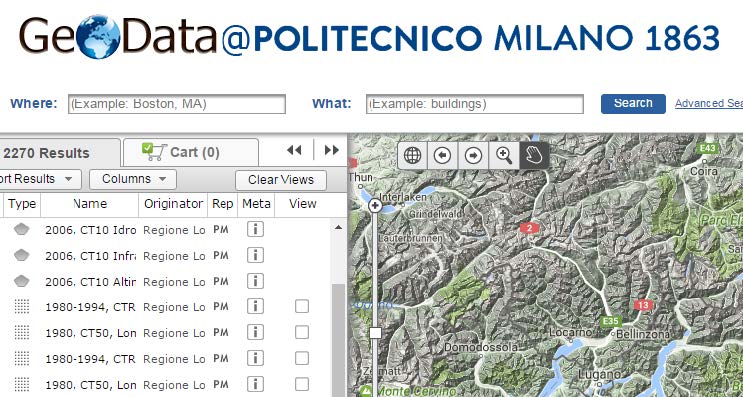Open the Columns dropdown
Image resolution: width=743 pixels, height=397 pixels.
click(133, 179)
